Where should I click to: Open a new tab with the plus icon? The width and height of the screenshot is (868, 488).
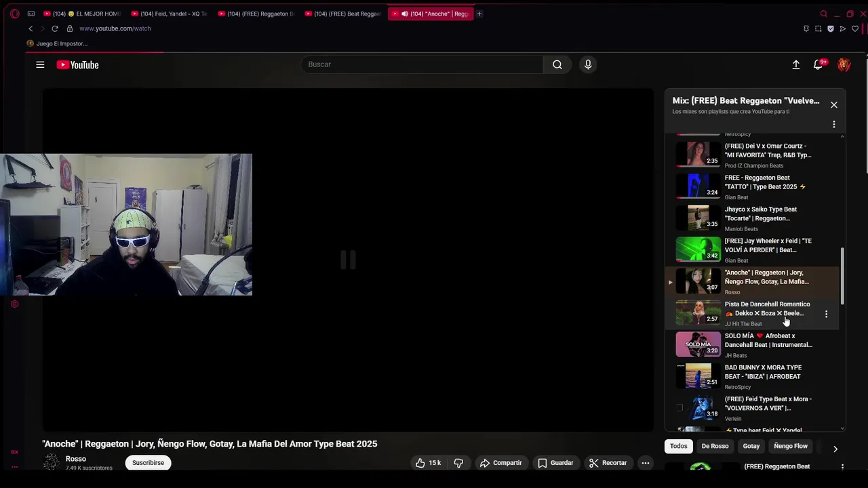point(479,14)
